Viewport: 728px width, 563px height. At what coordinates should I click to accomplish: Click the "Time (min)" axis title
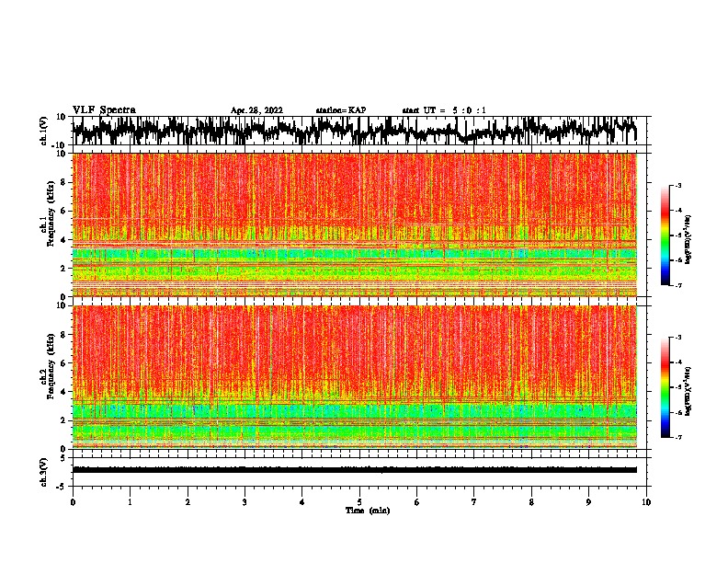coord(368,511)
